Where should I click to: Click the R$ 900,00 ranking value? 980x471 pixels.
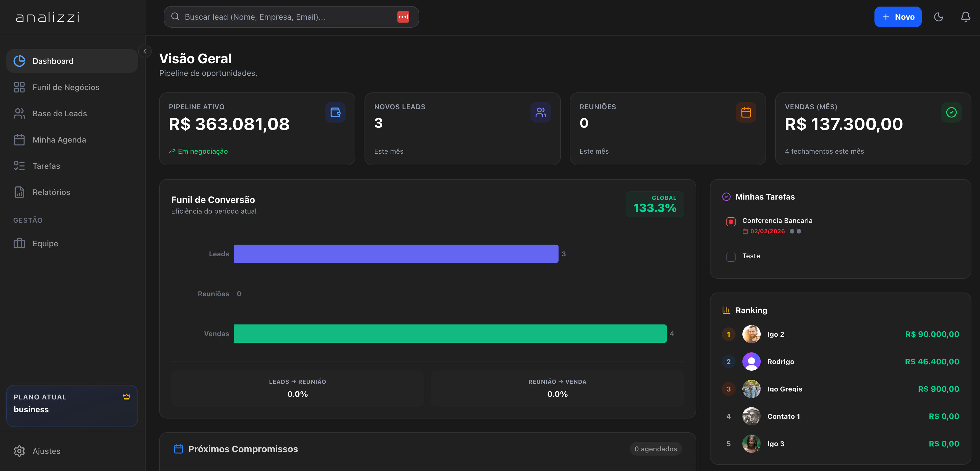tap(939, 389)
